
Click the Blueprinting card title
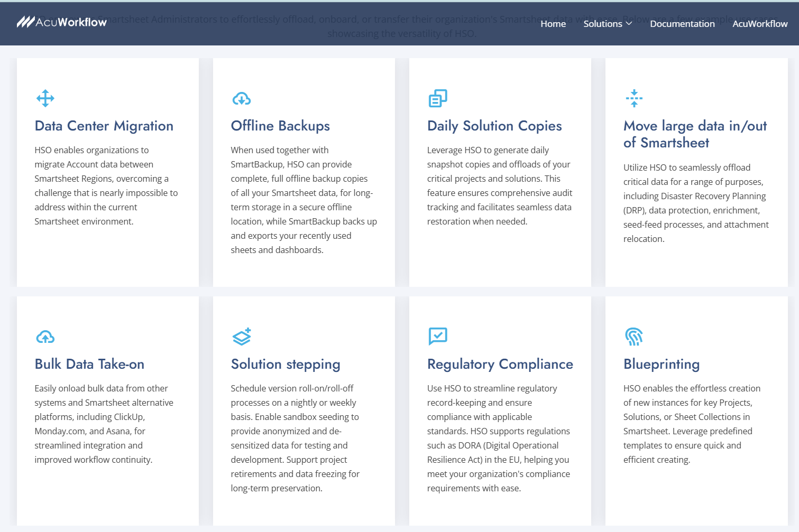(x=662, y=364)
